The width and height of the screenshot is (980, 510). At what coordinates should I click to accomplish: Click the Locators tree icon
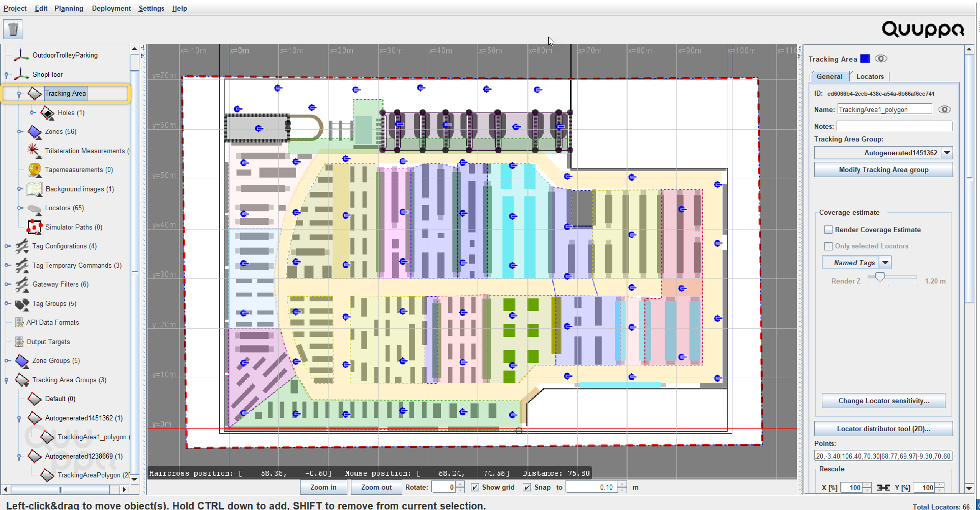click(x=34, y=208)
